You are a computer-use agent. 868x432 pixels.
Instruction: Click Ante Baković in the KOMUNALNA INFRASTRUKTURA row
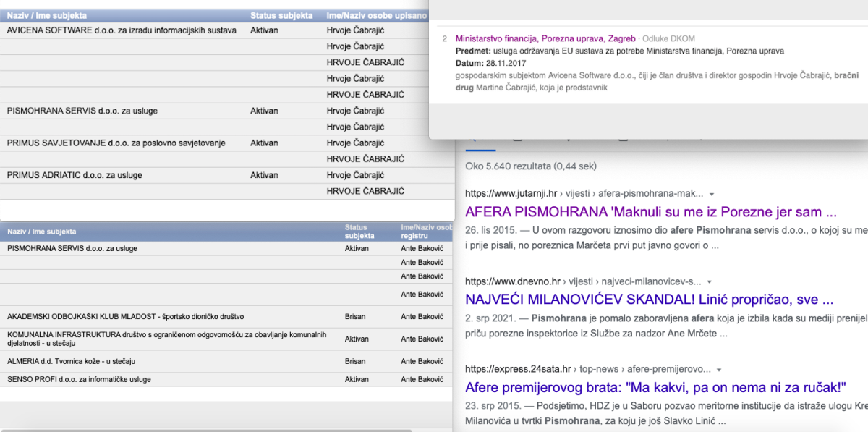(x=422, y=339)
